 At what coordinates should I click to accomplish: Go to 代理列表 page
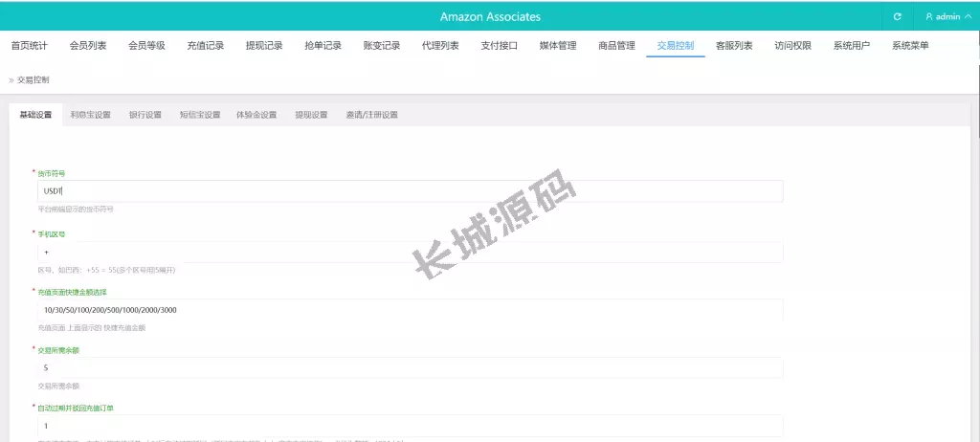[440, 46]
